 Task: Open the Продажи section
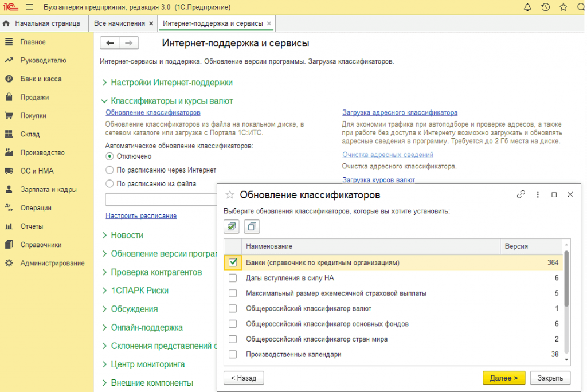pyautogui.click(x=34, y=97)
